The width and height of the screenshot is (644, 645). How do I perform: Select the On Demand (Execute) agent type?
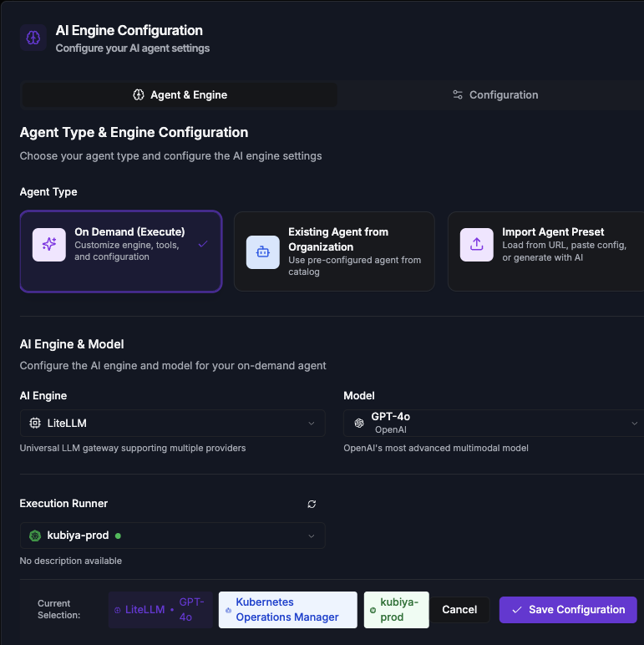coord(121,251)
